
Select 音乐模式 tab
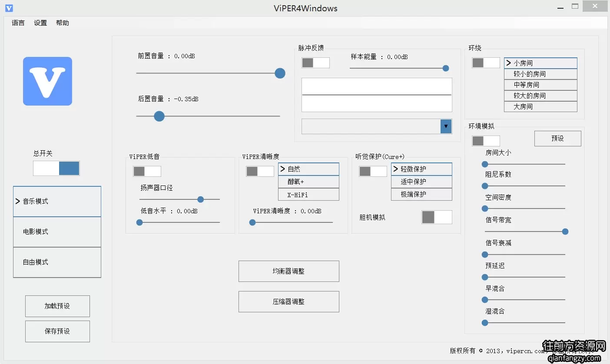[x=57, y=202]
